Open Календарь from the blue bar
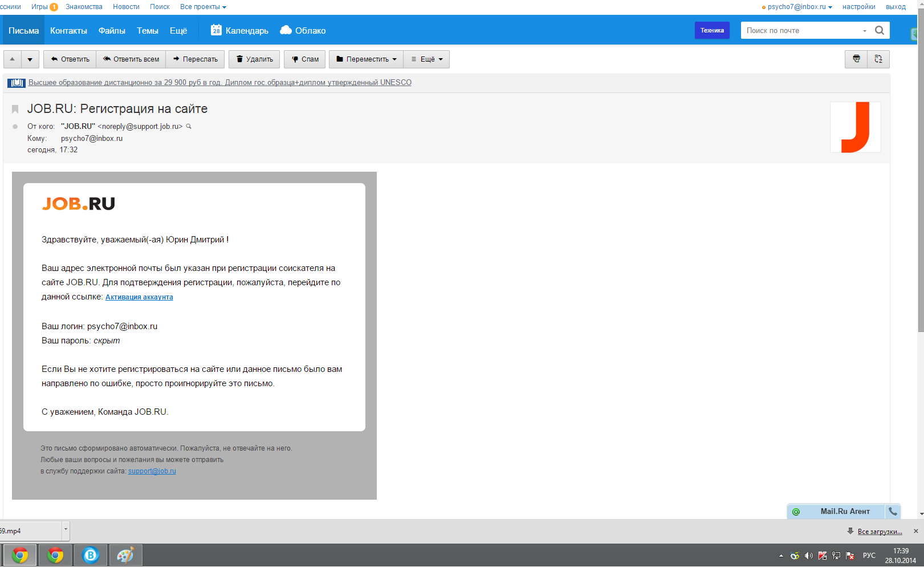 tap(239, 31)
